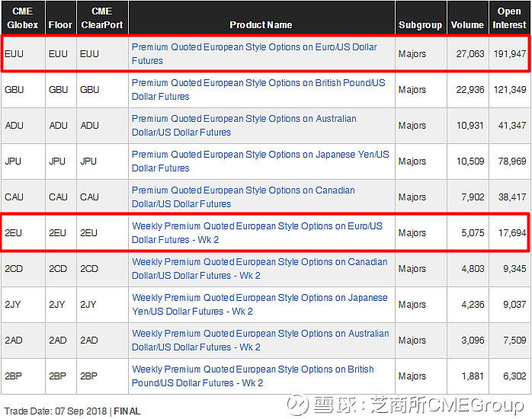Open Canadian Dollar/US Dollar Futures options link

click(243, 197)
